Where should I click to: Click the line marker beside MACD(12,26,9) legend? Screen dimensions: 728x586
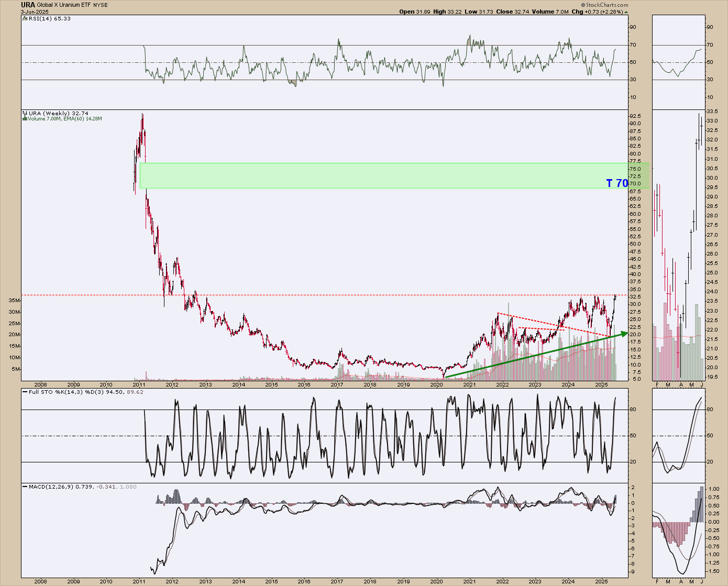25,487
